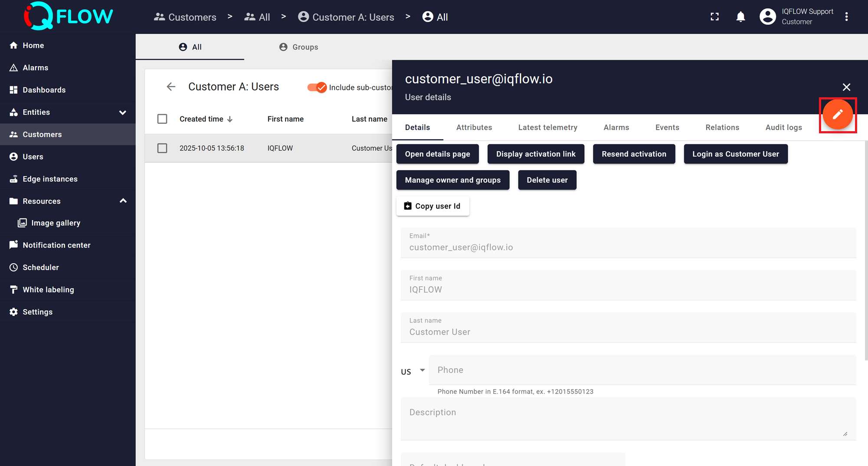Open White labeling page
868x466 pixels.
point(48,290)
